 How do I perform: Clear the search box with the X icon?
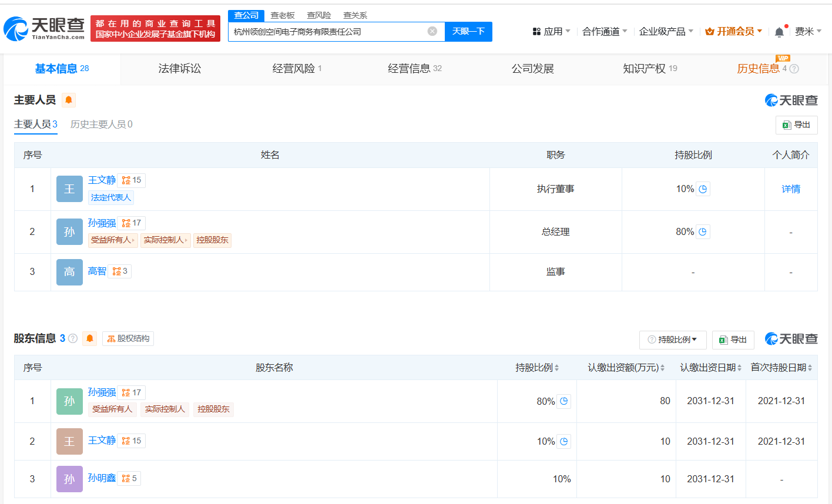click(x=432, y=31)
